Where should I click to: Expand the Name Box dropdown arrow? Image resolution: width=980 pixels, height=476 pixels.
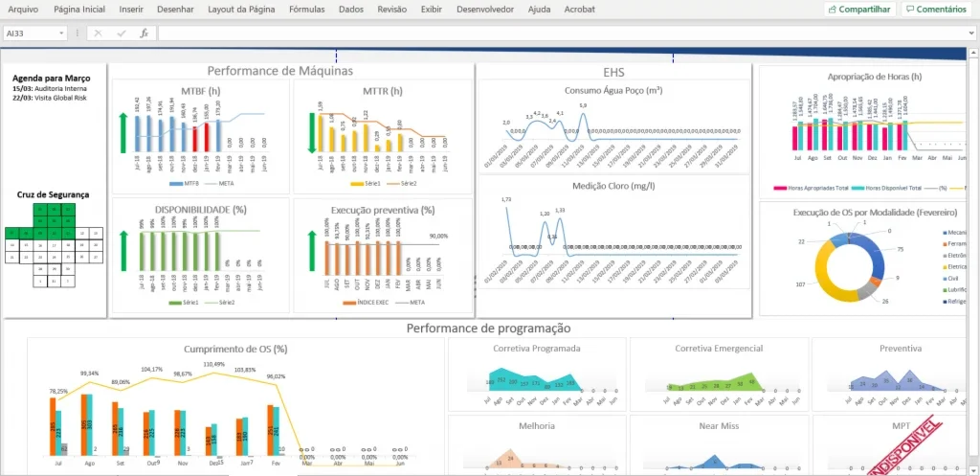(61, 34)
